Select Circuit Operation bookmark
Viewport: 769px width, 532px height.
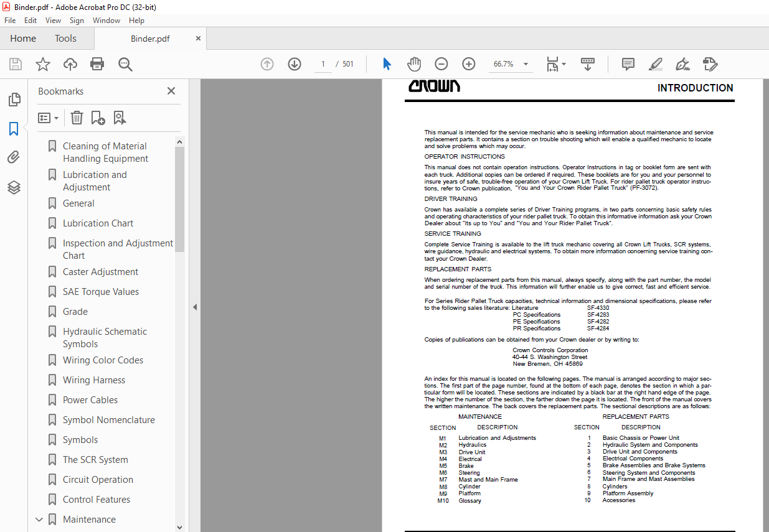(x=98, y=480)
